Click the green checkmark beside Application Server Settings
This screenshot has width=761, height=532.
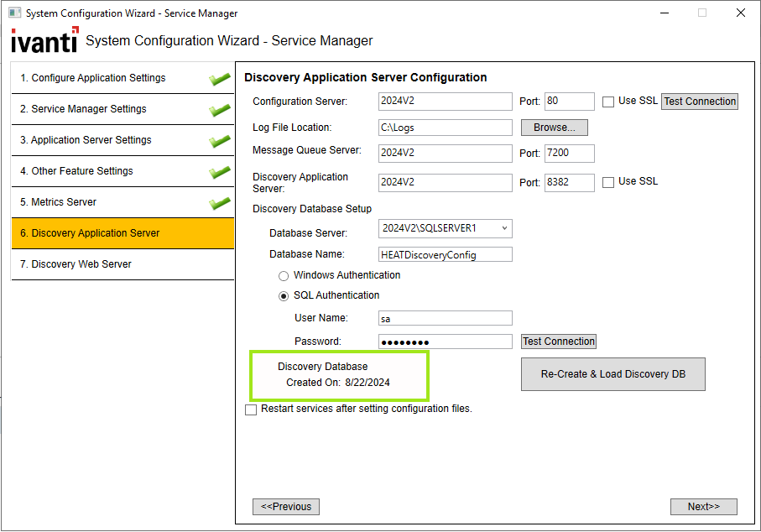coord(220,141)
